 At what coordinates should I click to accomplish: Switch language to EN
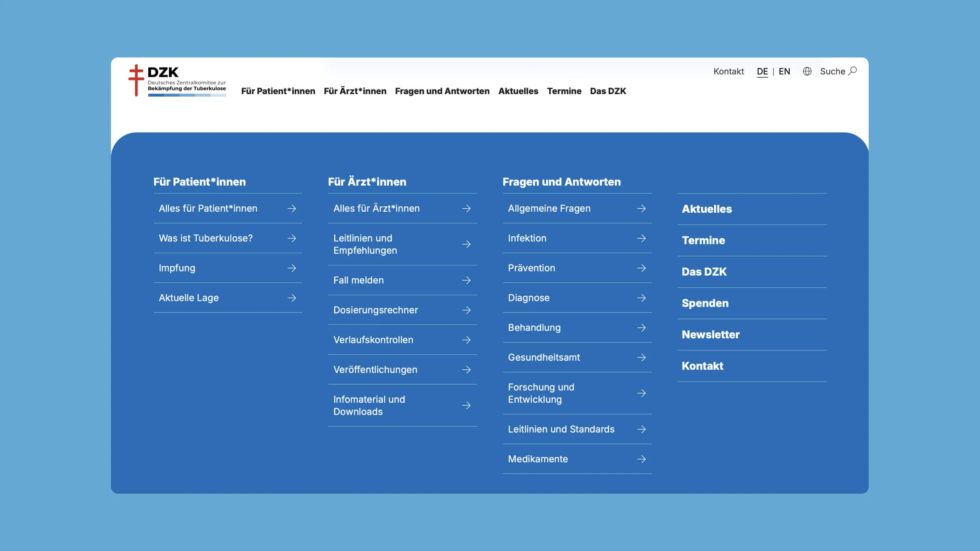pyautogui.click(x=784, y=71)
